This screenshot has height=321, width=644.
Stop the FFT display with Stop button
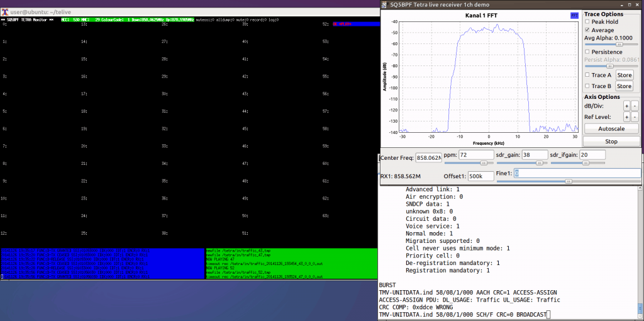pos(611,142)
